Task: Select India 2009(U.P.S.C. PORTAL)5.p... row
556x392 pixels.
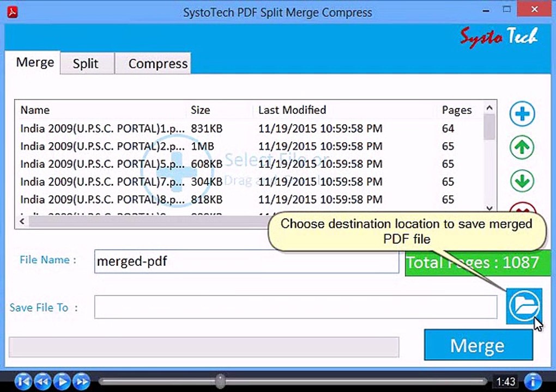Action: tap(249, 163)
